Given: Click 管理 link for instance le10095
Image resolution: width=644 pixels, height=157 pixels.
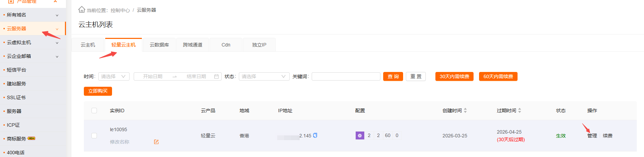Looking at the screenshot, I should pos(592,136).
